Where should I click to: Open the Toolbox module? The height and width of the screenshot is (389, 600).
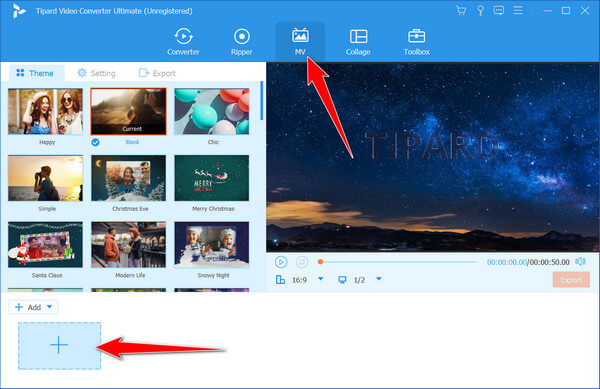[416, 41]
